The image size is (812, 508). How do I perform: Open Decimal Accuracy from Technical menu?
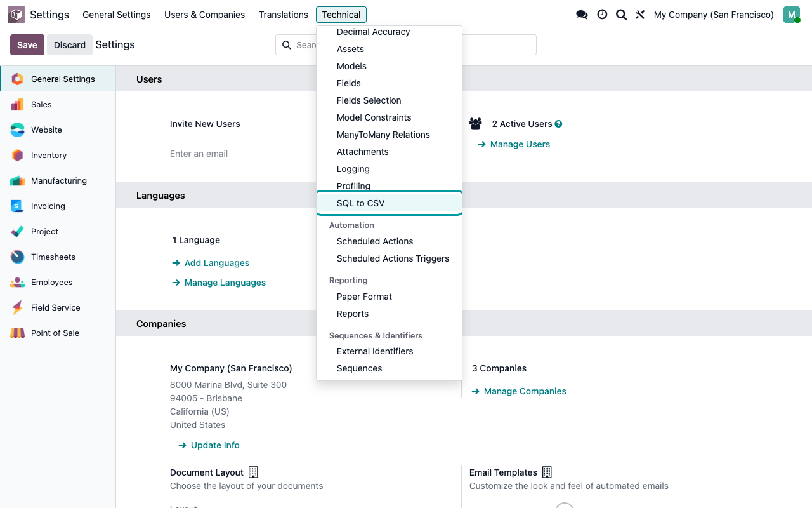point(389,32)
